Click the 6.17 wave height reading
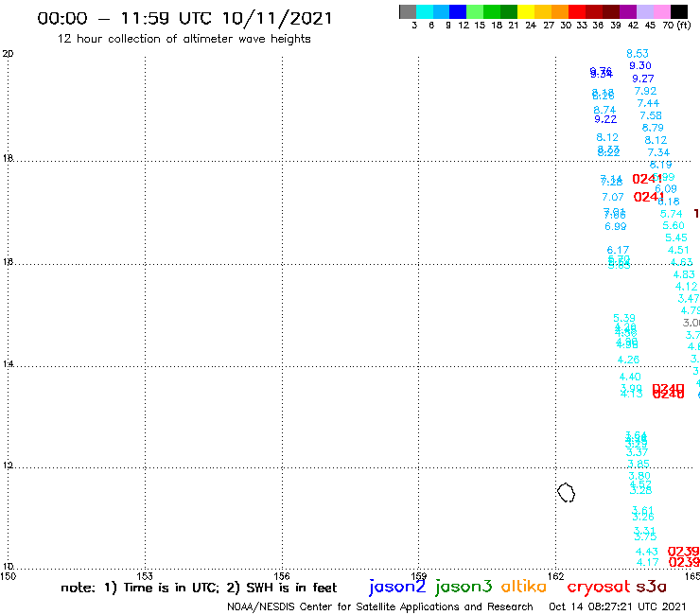The width and height of the screenshot is (700, 615). tap(618, 250)
